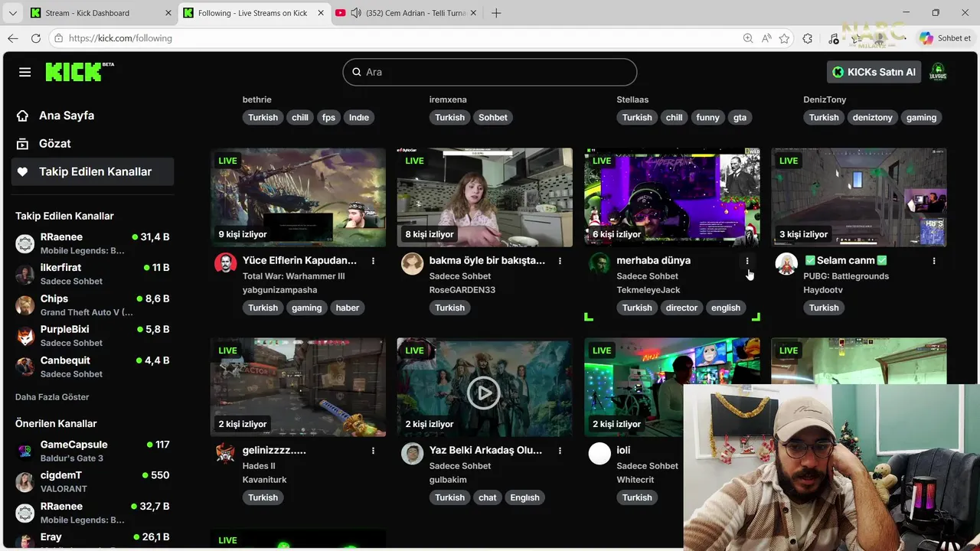Open options menu for gelinizzzz stream
This screenshot has height=551, width=980.
coord(373,451)
